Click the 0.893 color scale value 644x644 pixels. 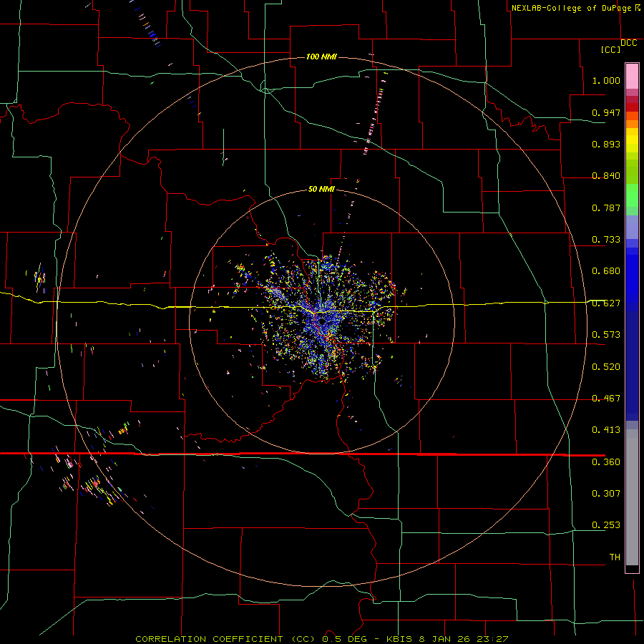606,144
